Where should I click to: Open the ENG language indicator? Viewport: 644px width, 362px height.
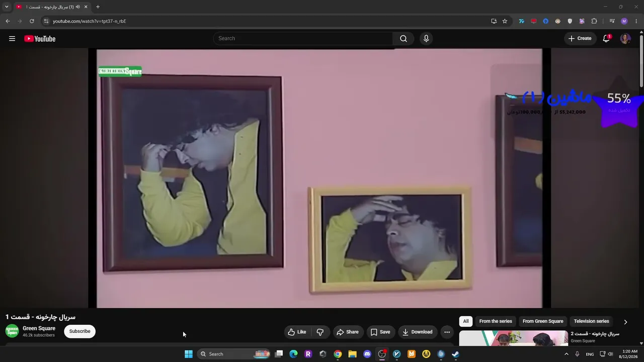590,354
